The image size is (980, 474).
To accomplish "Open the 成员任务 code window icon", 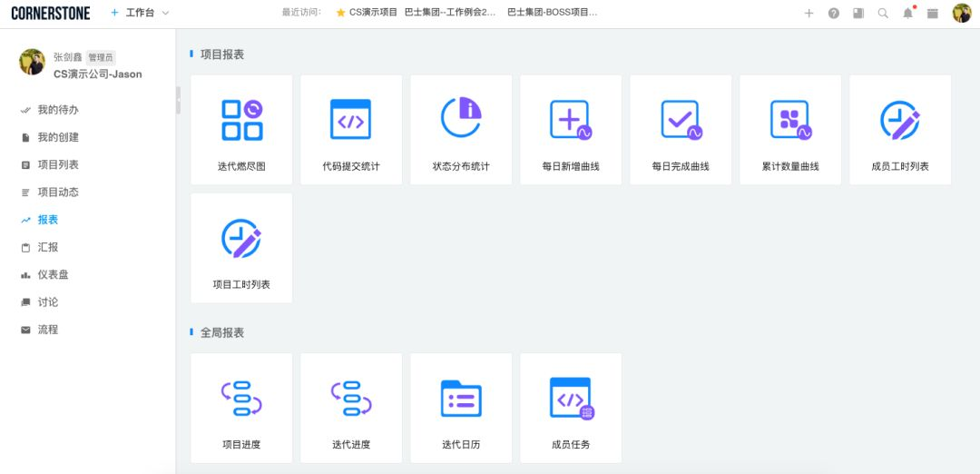I will [x=572, y=399].
